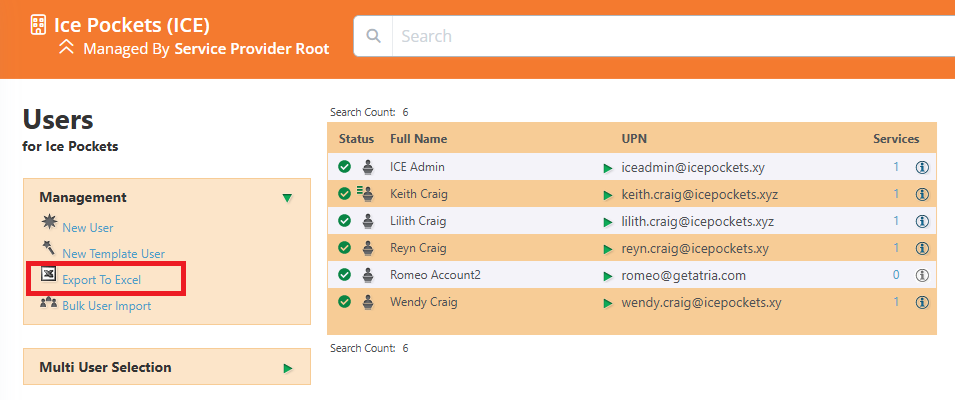Open info icon for Wendy Craig

[922, 302]
